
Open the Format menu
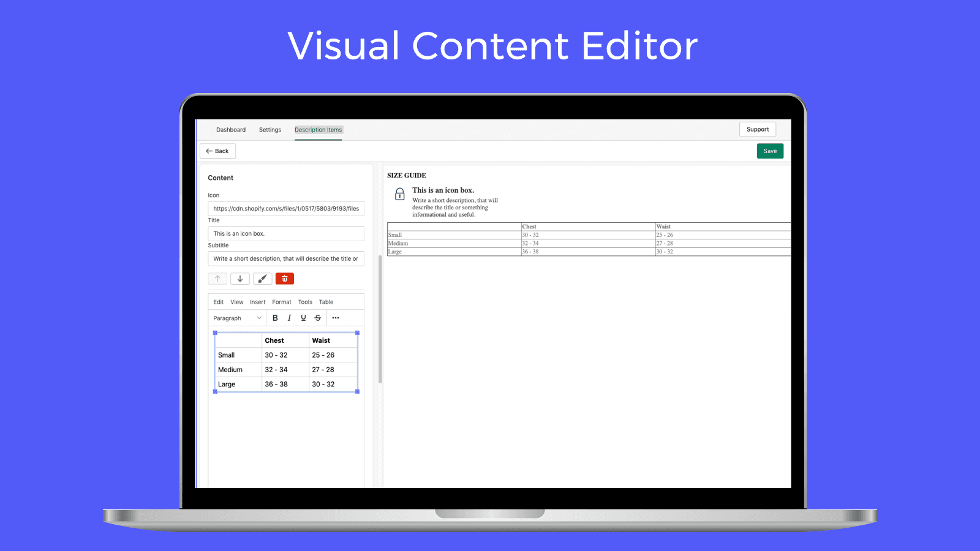[281, 302]
